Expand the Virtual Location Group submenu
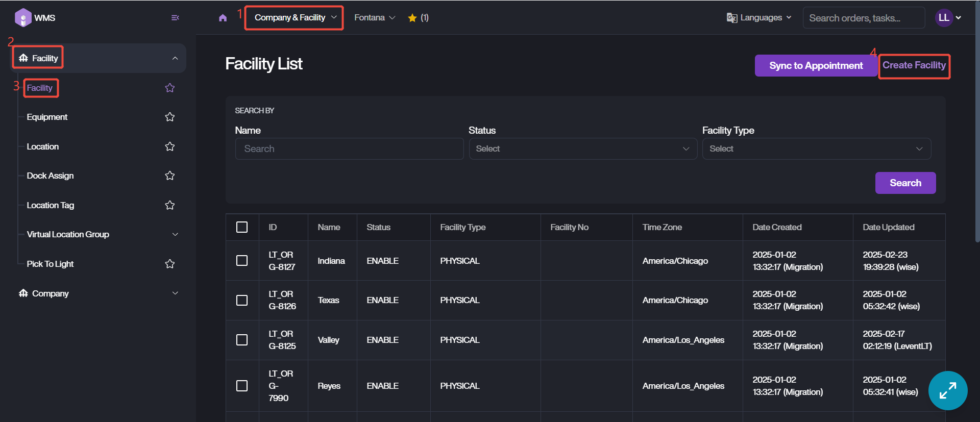Viewport: 980px width, 422px height. pyautogui.click(x=175, y=234)
